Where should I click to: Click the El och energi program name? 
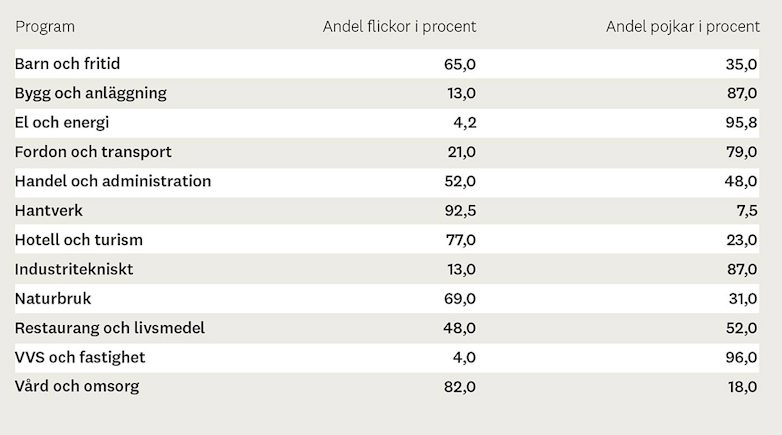point(62,123)
